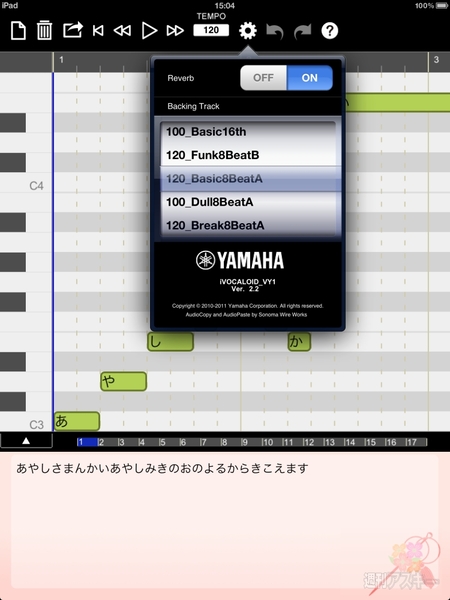Create a new song file
Viewport: 450px width, 600px height.
tap(18, 31)
